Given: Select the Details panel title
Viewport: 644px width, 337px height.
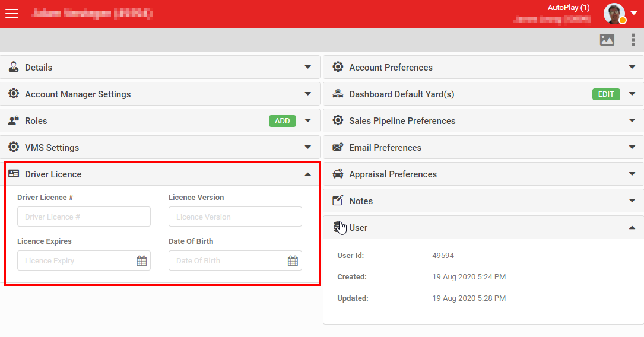Looking at the screenshot, I should pyautogui.click(x=39, y=67).
